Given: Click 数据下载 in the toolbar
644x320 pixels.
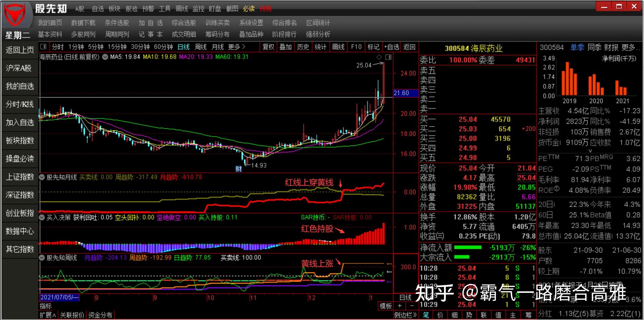Looking at the screenshot, I should coord(83,23).
